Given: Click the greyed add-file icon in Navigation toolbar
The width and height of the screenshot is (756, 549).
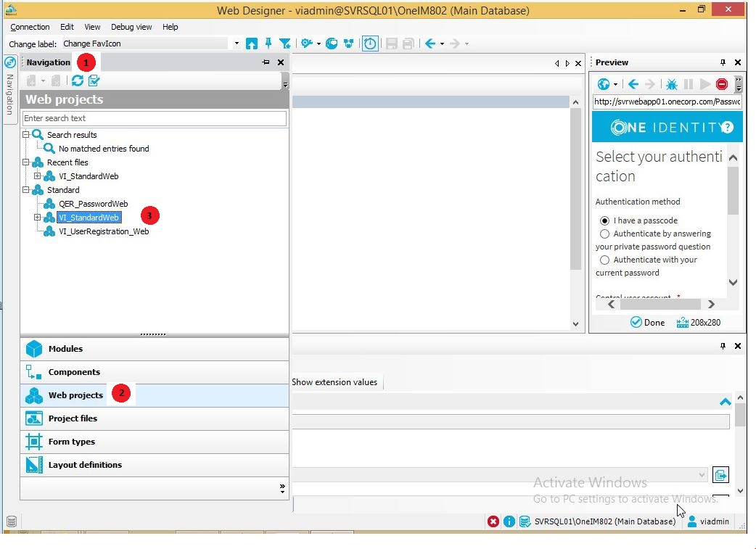Looking at the screenshot, I should 31,81.
